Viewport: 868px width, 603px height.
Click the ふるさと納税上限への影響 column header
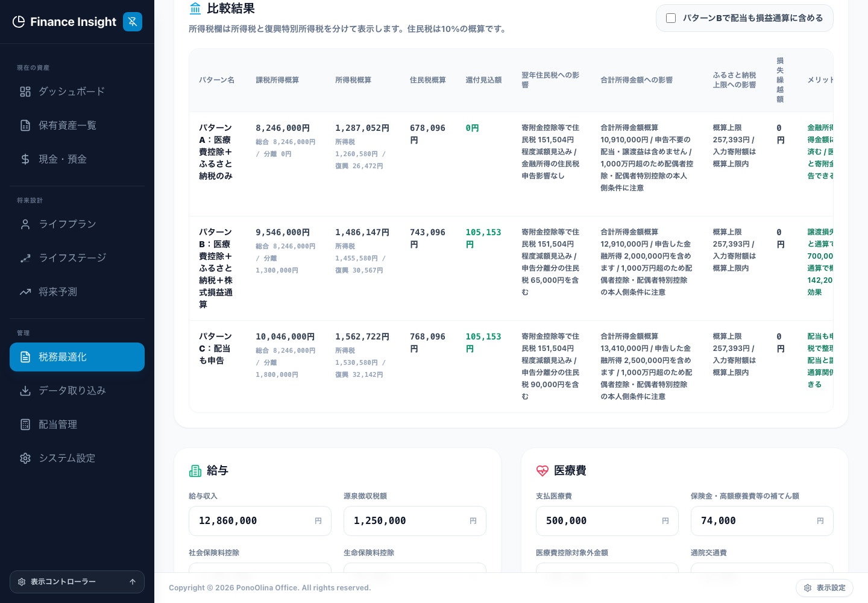tap(734, 80)
